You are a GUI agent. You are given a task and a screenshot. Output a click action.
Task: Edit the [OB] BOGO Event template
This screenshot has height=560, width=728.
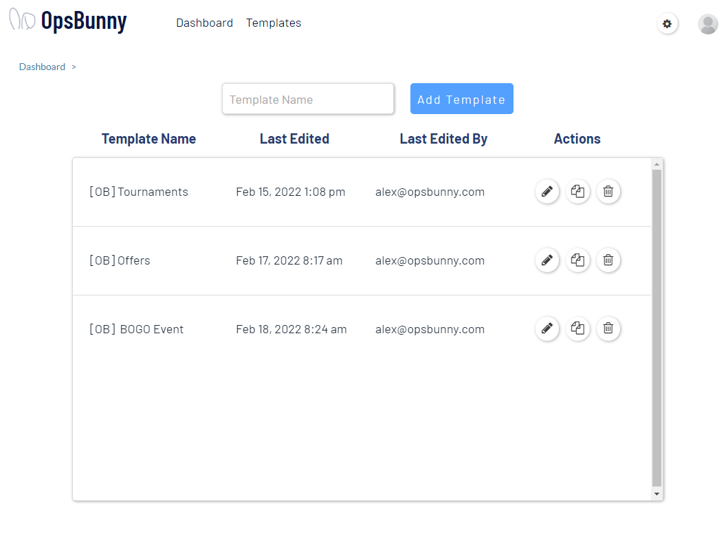pos(547,328)
